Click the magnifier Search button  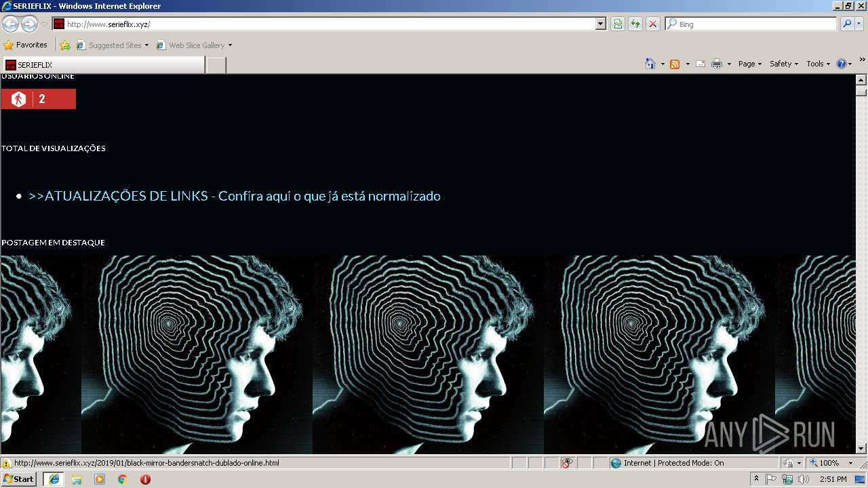pos(847,24)
